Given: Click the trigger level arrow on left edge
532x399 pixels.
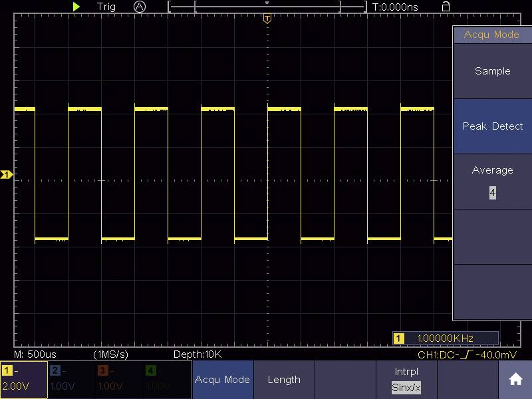Looking at the screenshot, I should (5, 174).
